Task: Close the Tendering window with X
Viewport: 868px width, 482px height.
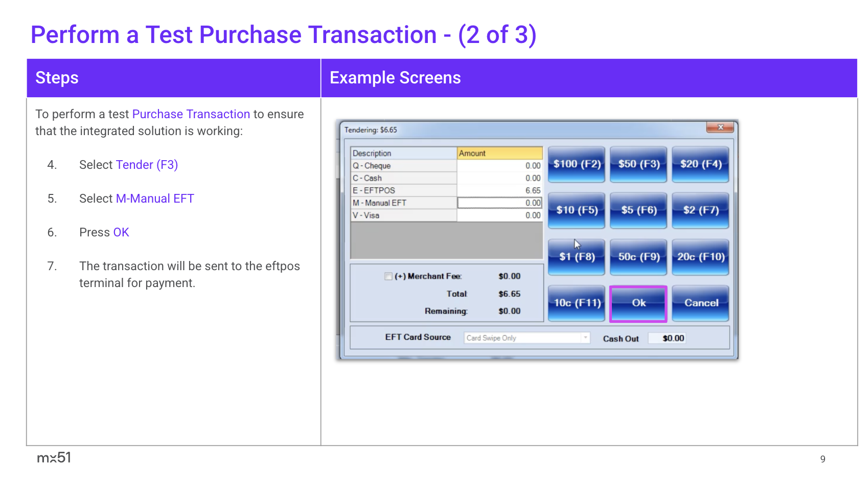Action: [x=720, y=127]
